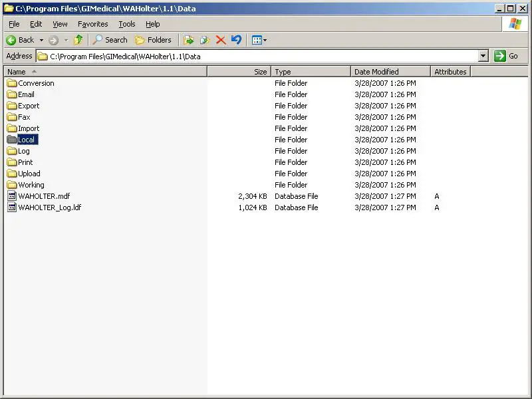This screenshot has height=399, width=532.
Task: Open the Import folder
Action: (x=27, y=128)
